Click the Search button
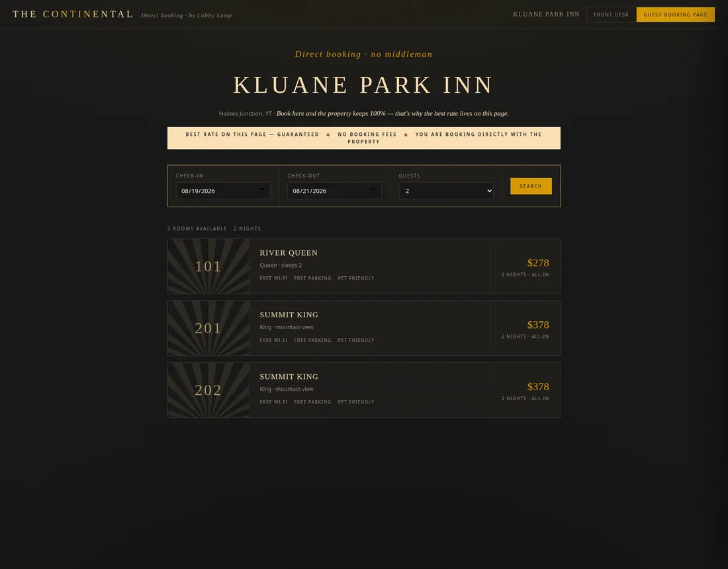Screen dimensions: 728x569 point(531,186)
